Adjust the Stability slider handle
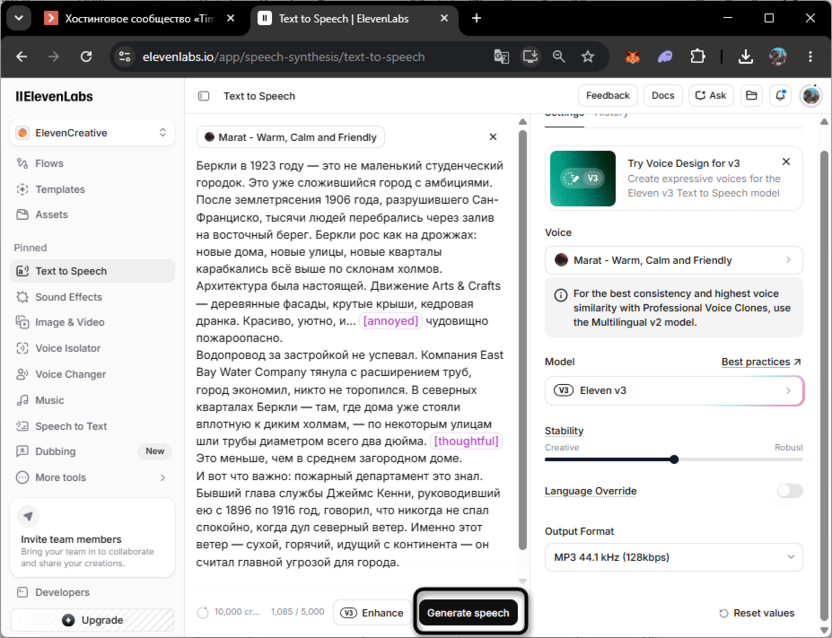 674,460
